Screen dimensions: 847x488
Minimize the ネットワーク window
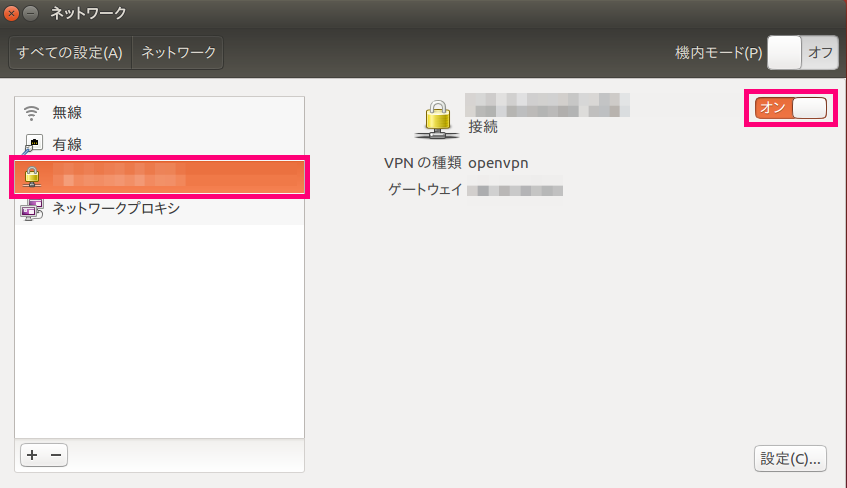pos(31,13)
